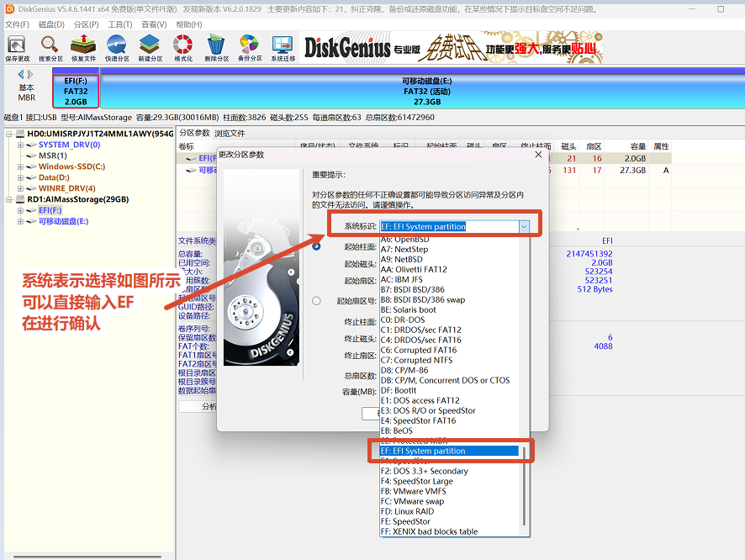
Task: Open the 文件(F) menu
Action: (17, 24)
